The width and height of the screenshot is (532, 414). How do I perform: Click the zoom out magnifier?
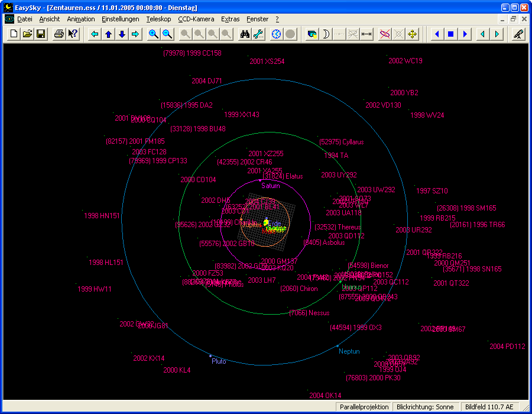(x=167, y=34)
